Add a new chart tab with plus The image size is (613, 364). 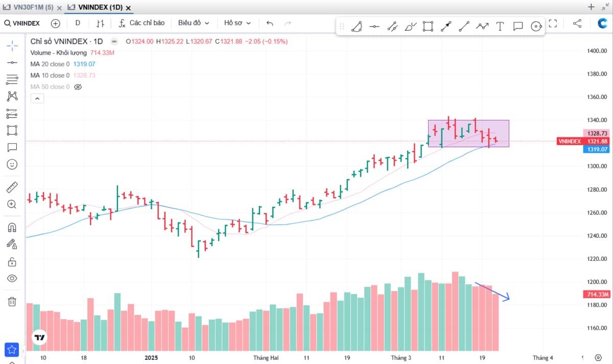pyautogui.click(x=591, y=7)
